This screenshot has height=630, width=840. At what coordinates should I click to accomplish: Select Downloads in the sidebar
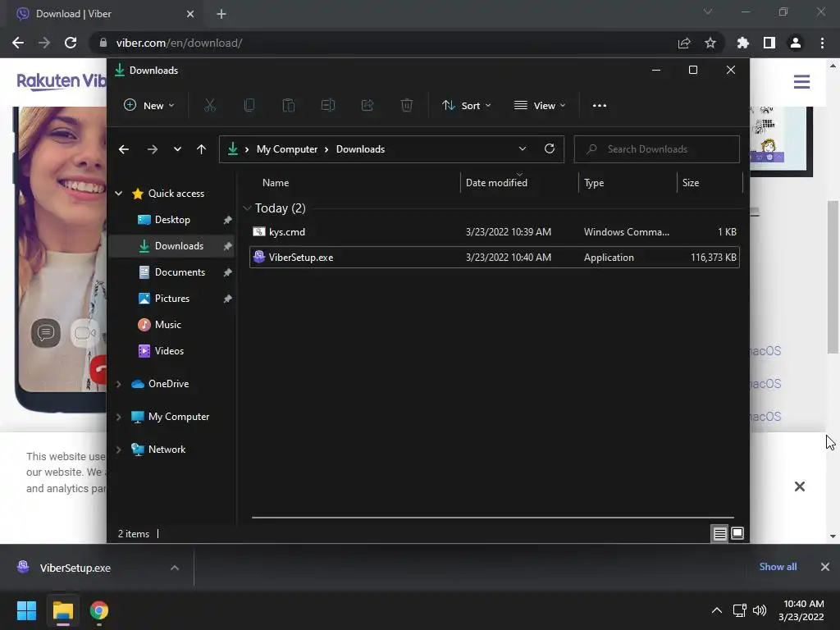pyautogui.click(x=172, y=246)
